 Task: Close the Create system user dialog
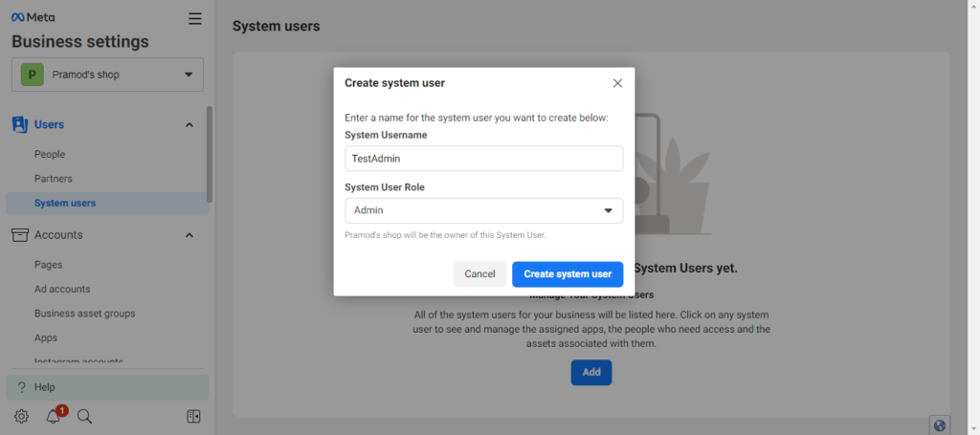617,83
